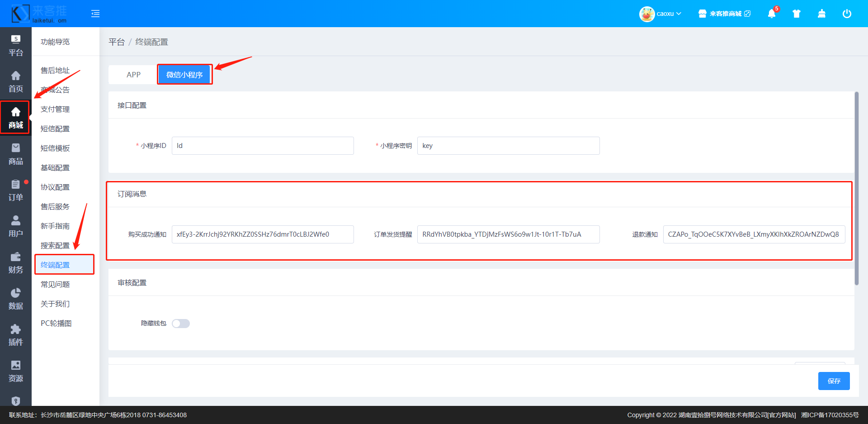The height and width of the screenshot is (424, 868).
Task: Open the notifications bell
Action: coord(772,14)
